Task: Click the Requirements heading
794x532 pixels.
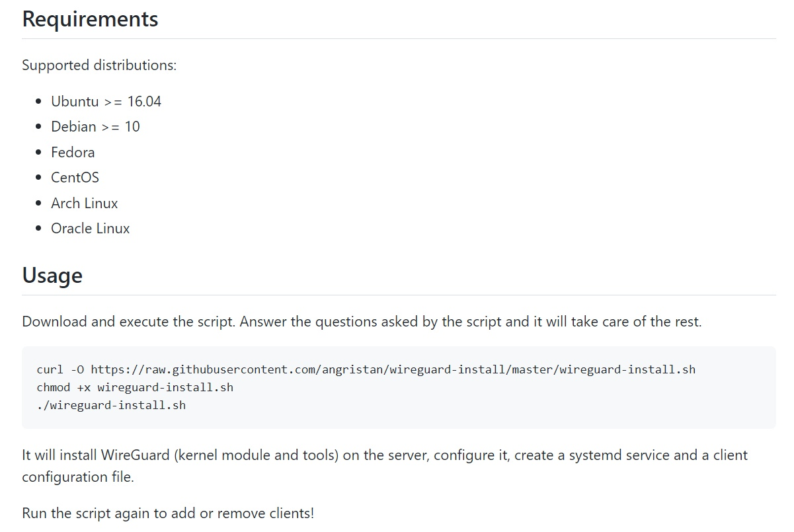Action: pos(90,19)
